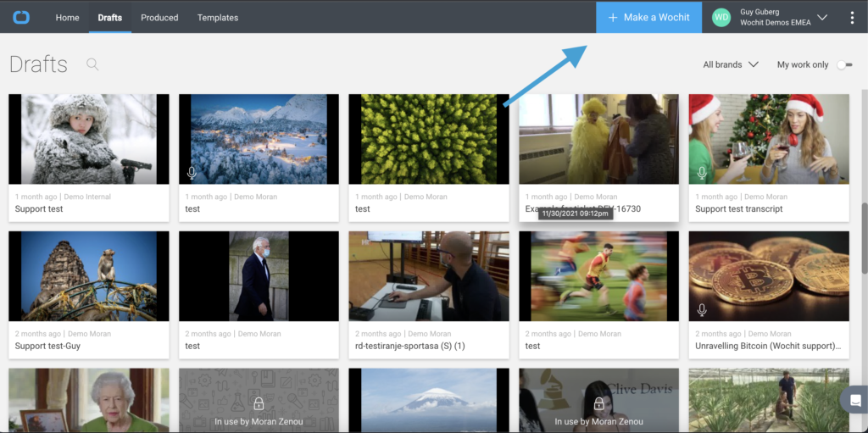Image resolution: width=868 pixels, height=433 pixels.
Task: Open the Queen in green thumbnail
Action: click(x=88, y=400)
